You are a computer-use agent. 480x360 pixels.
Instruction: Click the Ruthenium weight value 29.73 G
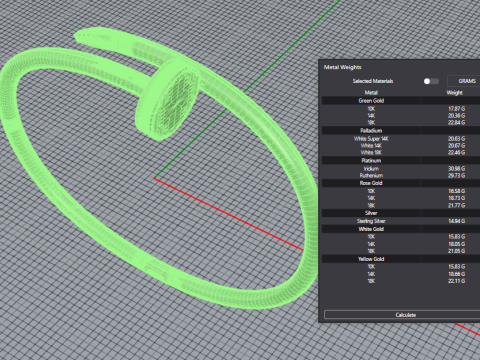[456, 175]
